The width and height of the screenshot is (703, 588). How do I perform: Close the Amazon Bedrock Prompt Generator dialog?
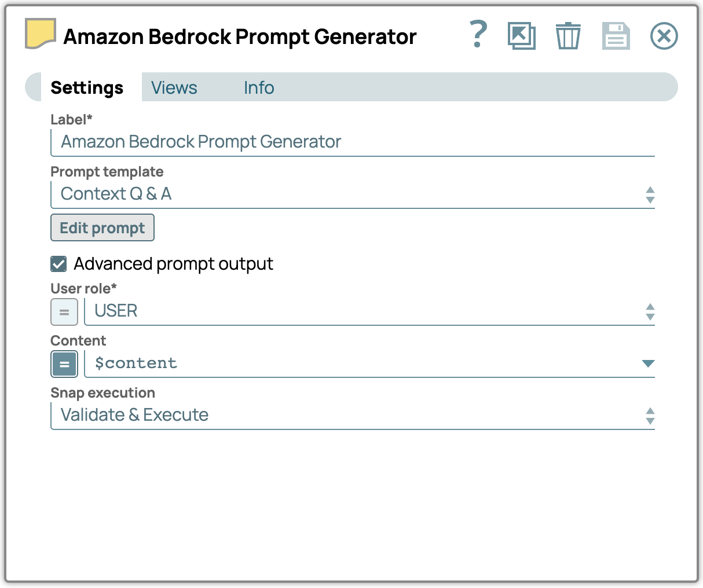pos(664,36)
